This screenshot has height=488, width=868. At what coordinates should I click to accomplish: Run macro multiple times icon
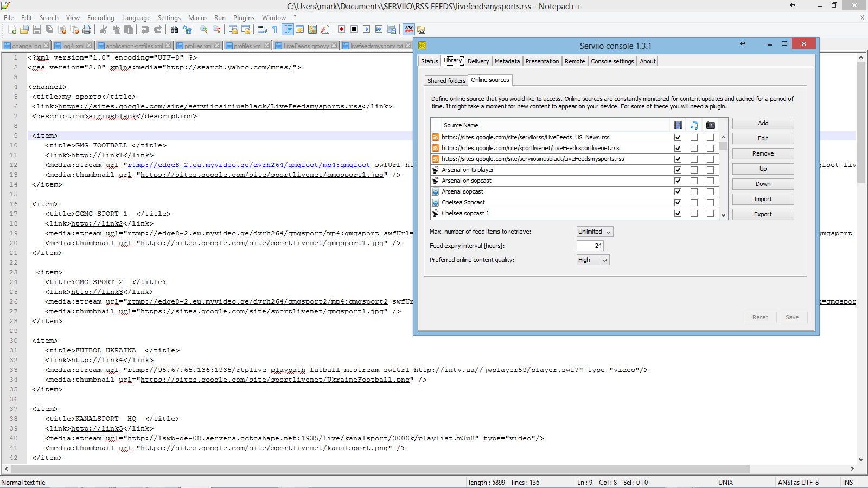click(379, 29)
